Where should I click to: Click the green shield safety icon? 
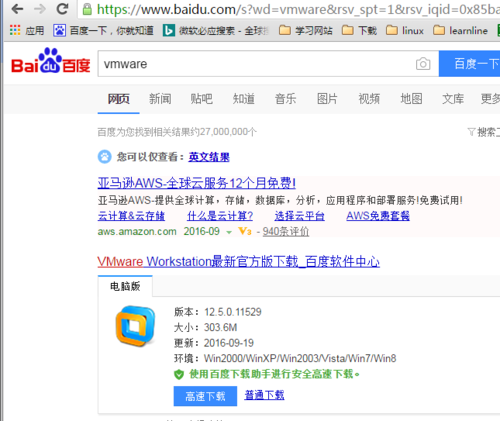click(x=179, y=374)
